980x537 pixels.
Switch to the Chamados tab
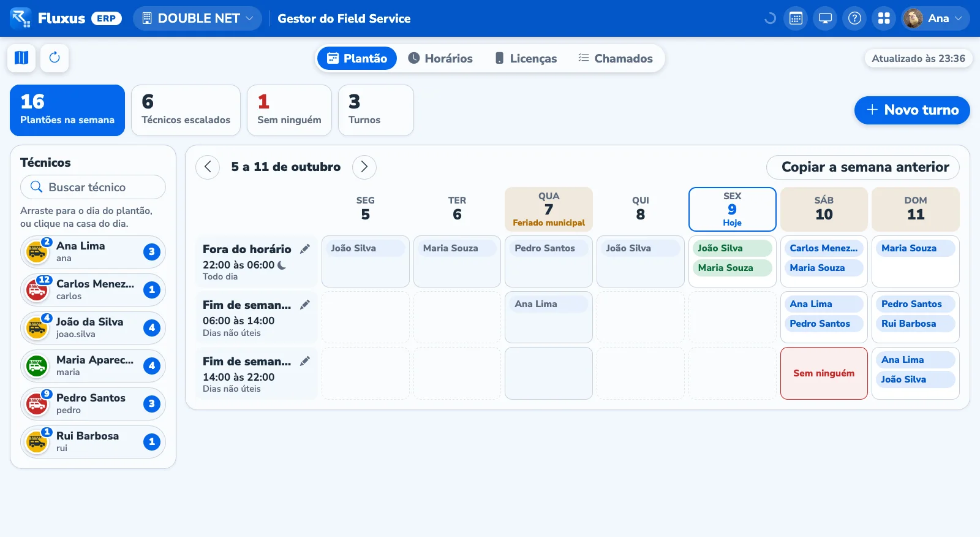point(616,58)
